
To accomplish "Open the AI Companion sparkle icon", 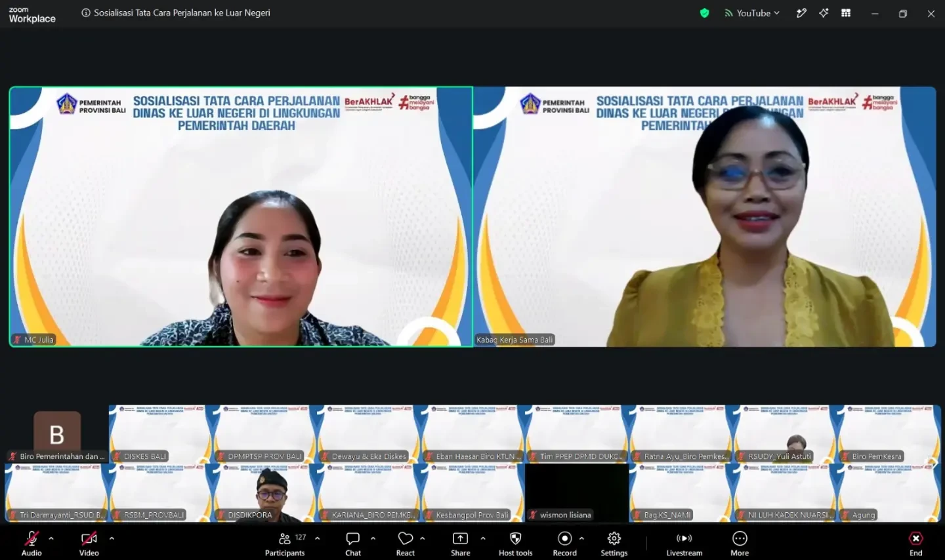I will tap(824, 13).
